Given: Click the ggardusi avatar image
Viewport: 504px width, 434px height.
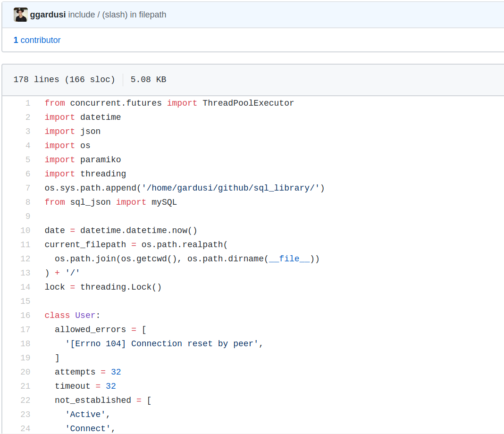Looking at the screenshot, I should click(x=20, y=15).
